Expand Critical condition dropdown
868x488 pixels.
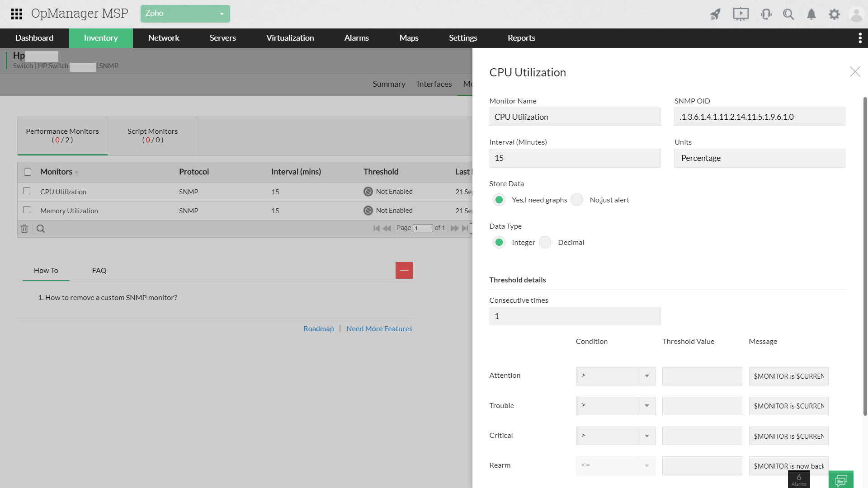click(647, 435)
